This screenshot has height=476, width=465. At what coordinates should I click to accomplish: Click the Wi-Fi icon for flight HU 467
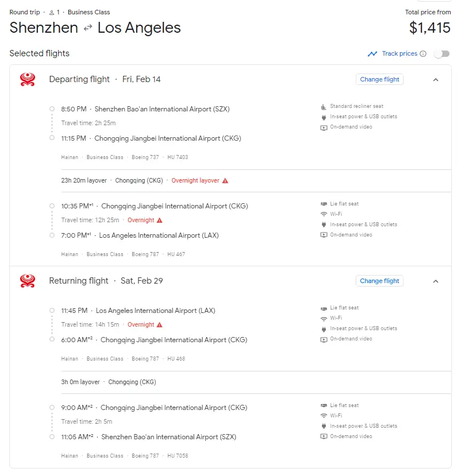point(324,214)
